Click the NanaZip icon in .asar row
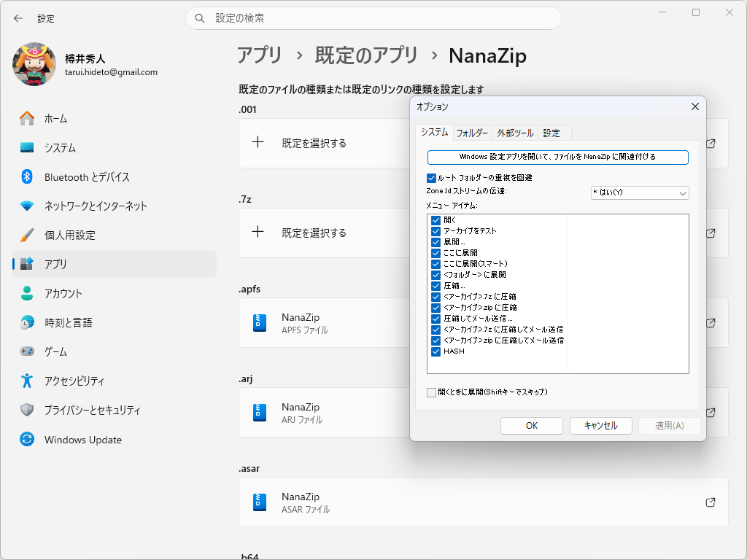 click(260, 502)
